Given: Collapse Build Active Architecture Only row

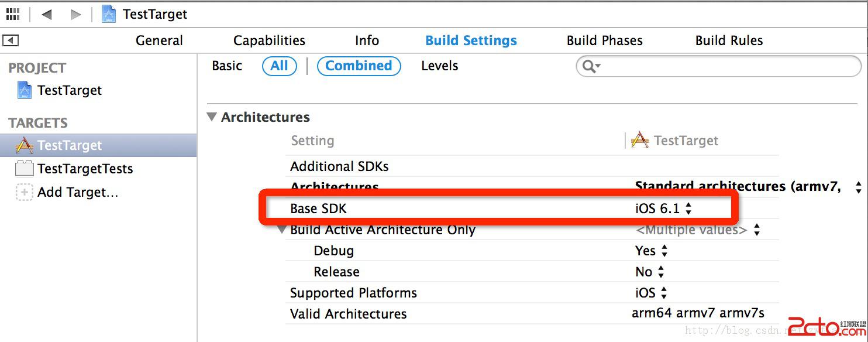Looking at the screenshot, I should (x=283, y=229).
